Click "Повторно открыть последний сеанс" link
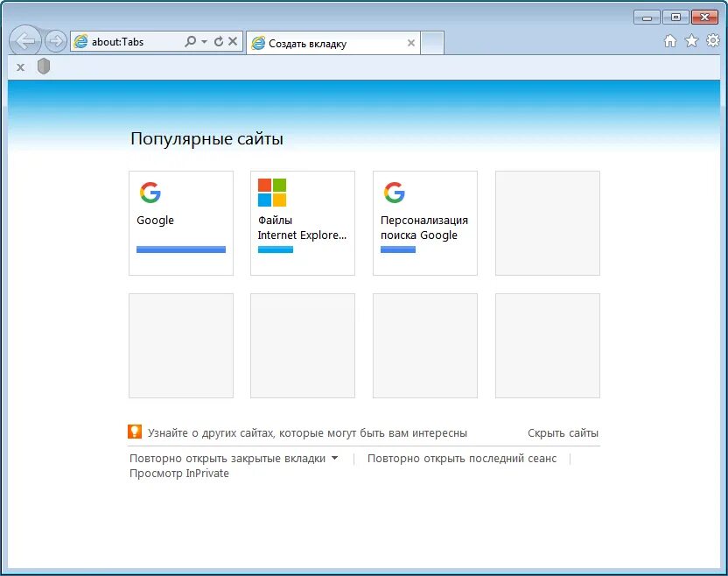This screenshot has height=576, width=728. tap(462, 459)
